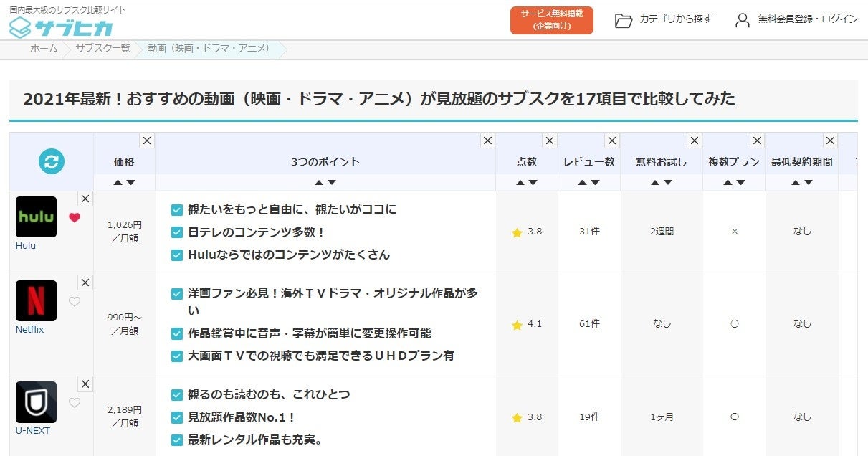
Task: Open カテゴリから探す folder icon
Action: [x=624, y=20]
